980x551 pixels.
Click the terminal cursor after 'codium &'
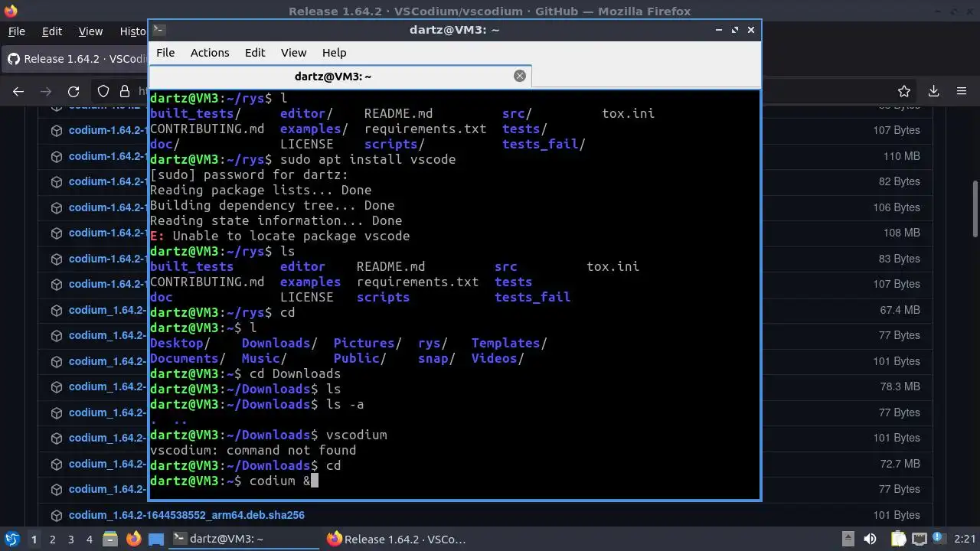pyautogui.click(x=315, y=481)
